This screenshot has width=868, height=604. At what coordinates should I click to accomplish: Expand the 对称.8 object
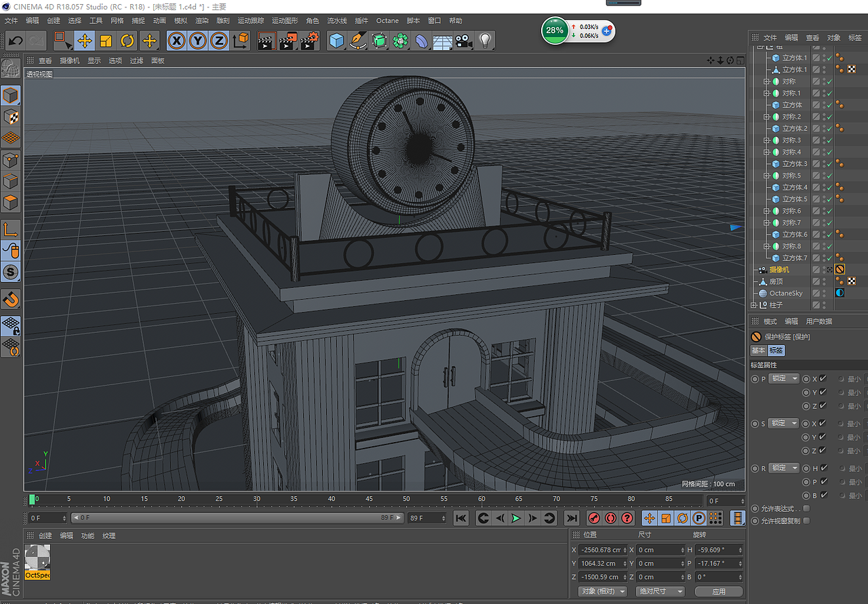pyautogui.click(x=766, y=246)
